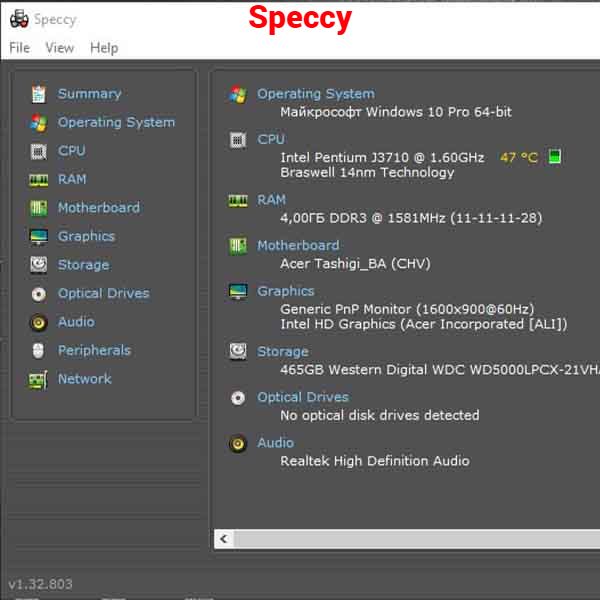Click the Audio speaker icon in sidebar

click(39, 323)
